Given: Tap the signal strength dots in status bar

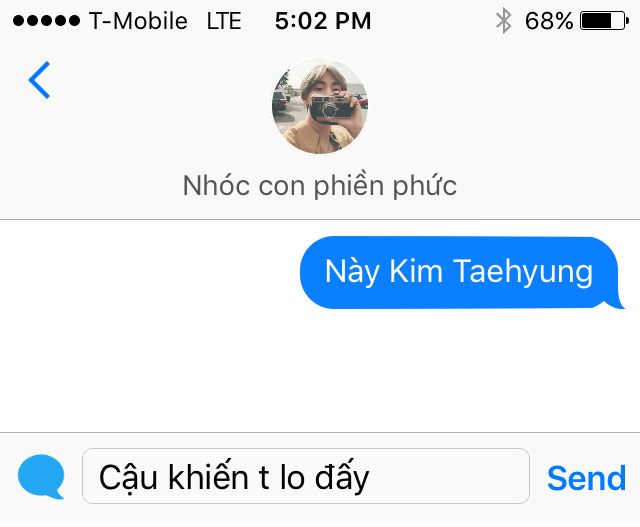Looking at the screenshot, I should (46, 20).
